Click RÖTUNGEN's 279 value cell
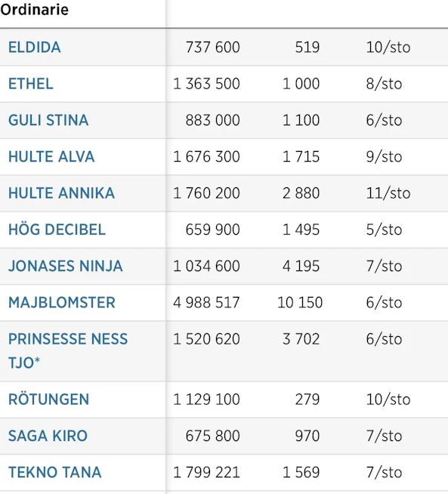Viewport: 448px width, 494px height. [307, 400]
